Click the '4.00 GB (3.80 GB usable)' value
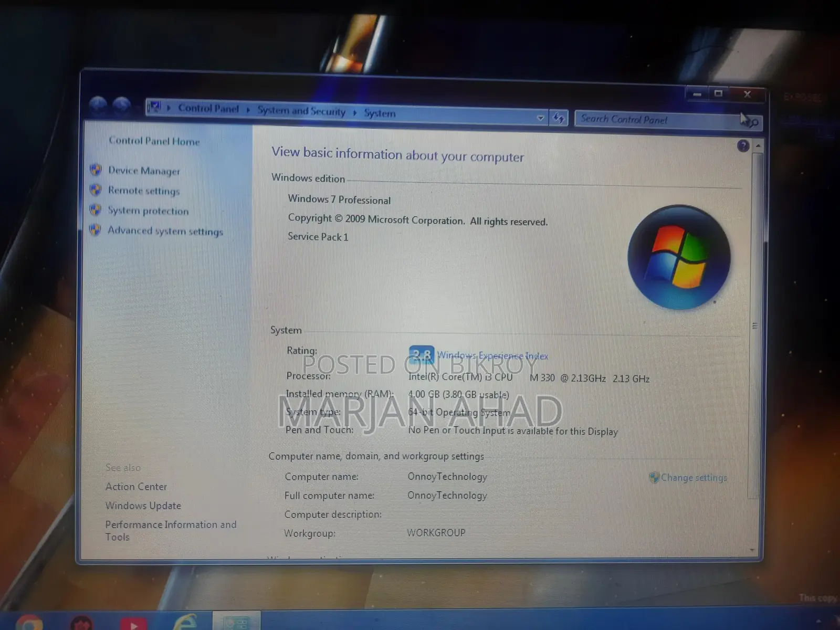Viewport: 840px width, 630px height. [458, 394]
